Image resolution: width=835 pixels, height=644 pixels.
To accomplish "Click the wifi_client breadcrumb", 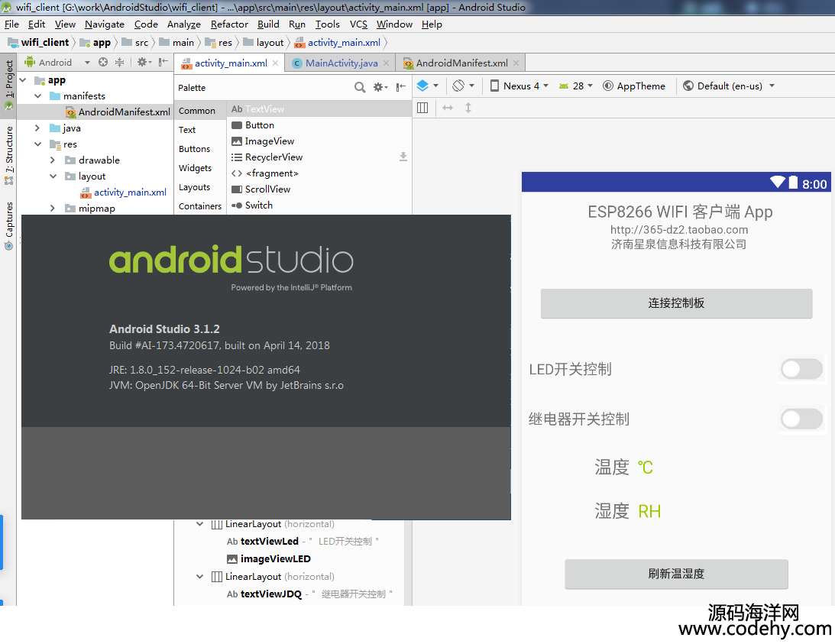I will [38, 43].
